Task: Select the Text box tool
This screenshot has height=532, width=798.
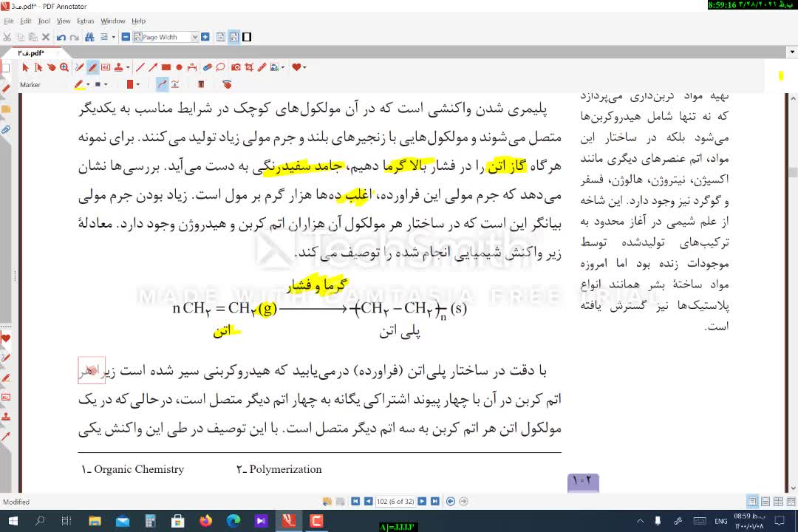Action: coord(106,67)
